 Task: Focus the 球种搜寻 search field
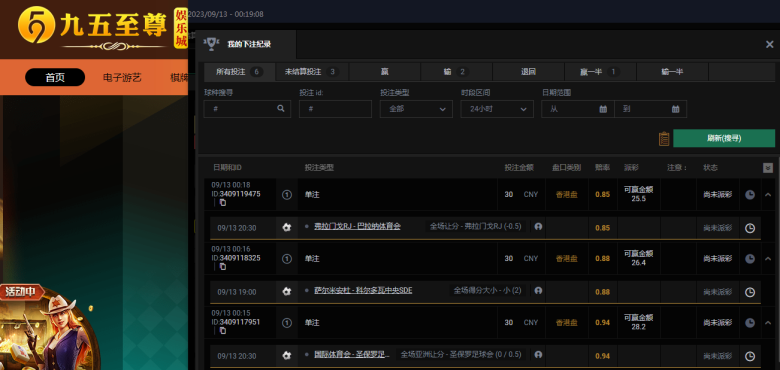point(247,109)
